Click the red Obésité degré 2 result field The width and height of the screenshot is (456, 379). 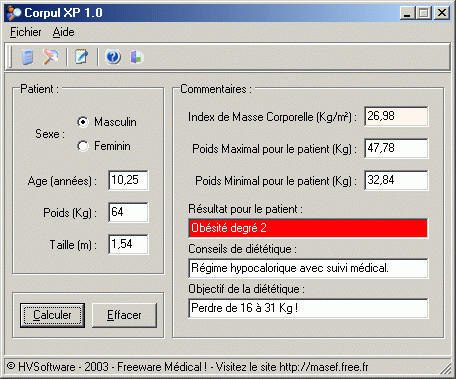pyautogui.click(x=308, y=228)
